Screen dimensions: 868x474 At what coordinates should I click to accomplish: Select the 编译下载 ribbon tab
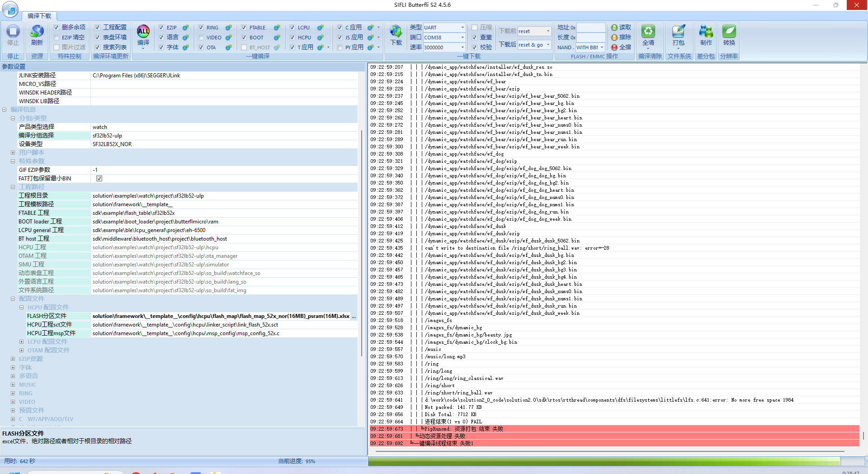39,16
